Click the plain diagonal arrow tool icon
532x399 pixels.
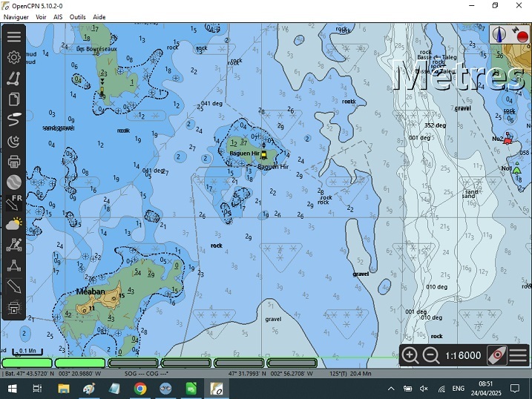14,287
